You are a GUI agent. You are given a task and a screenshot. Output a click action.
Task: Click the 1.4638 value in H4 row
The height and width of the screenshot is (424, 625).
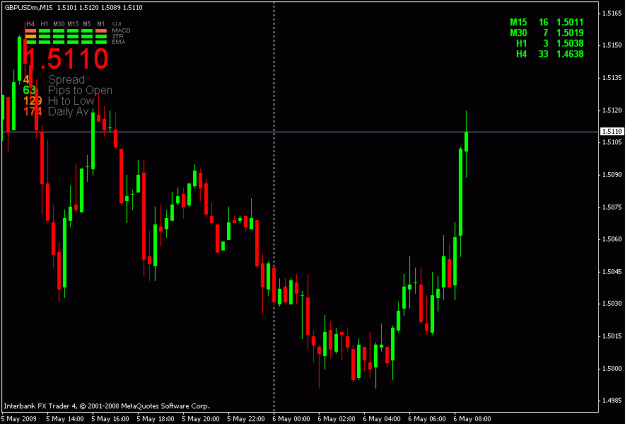tap(570, 54)
